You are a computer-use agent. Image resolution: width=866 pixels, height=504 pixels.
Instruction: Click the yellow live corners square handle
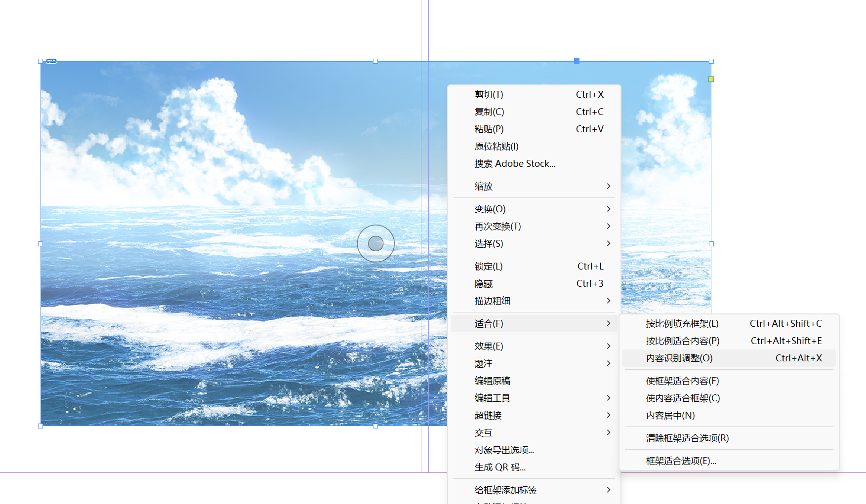coord(711,79)
